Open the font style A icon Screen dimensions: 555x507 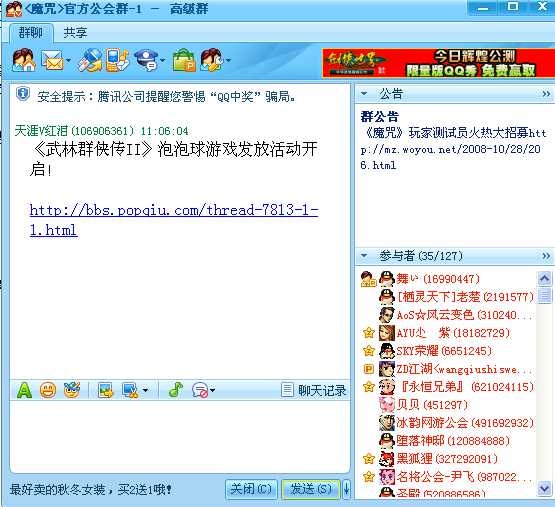(x=24, y=391)
